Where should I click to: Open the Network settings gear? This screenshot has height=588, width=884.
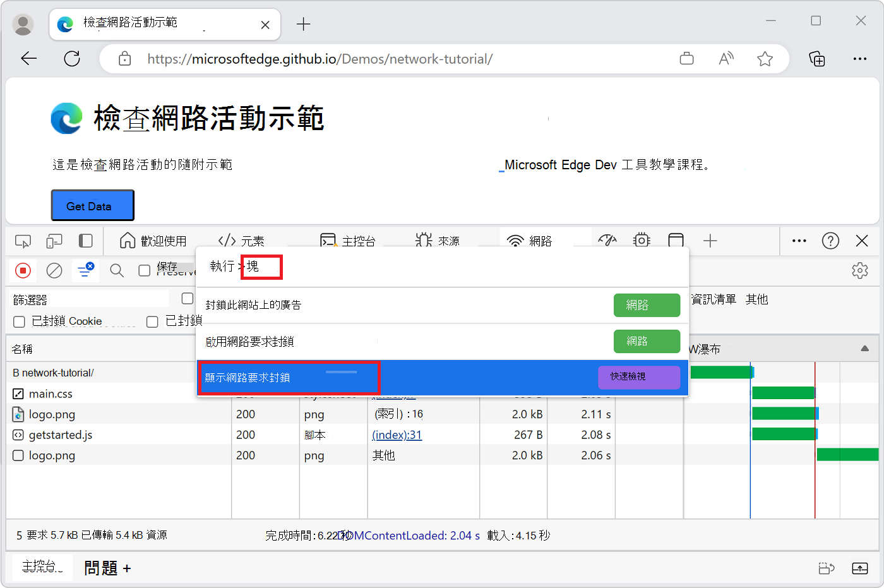point(859,270)
